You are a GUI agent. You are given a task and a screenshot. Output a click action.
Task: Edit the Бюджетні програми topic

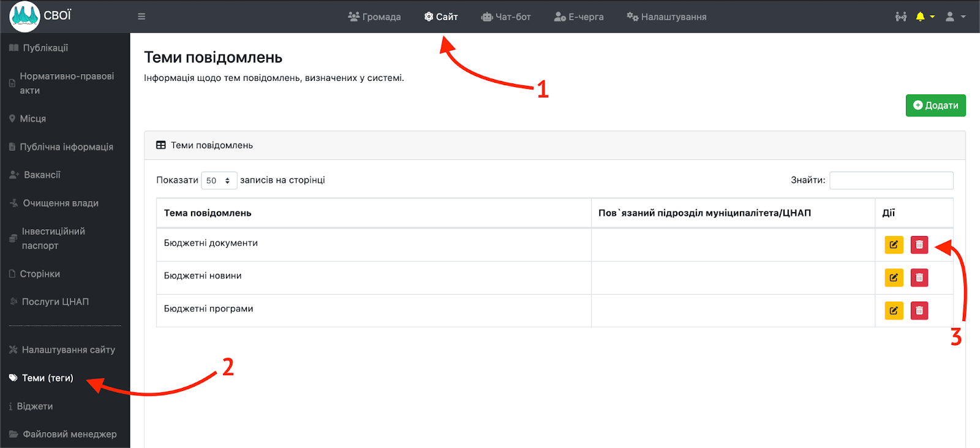click(894, 311)
